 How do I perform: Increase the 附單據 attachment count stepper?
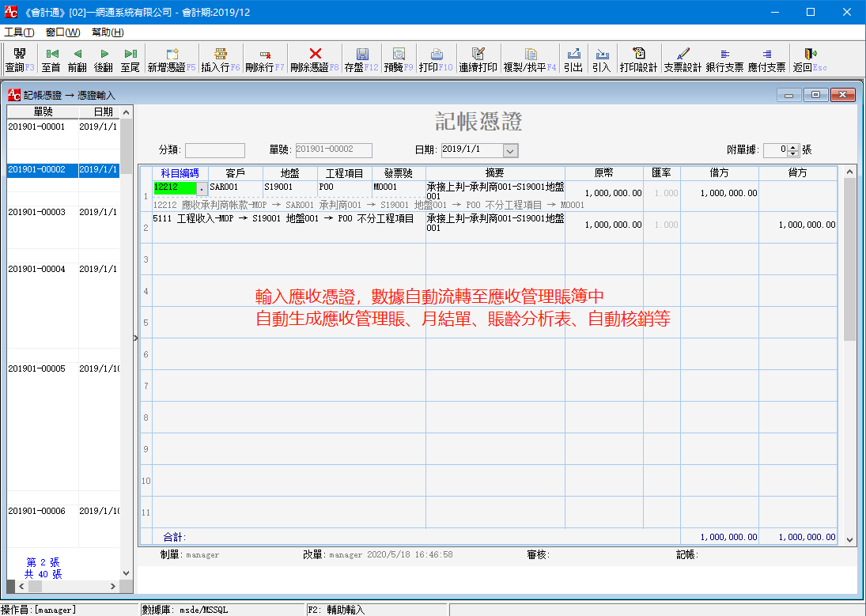[x=792, y=147]
